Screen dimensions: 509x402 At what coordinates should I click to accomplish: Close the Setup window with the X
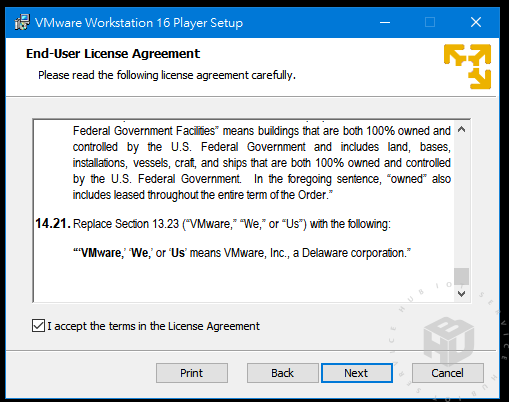476,22
